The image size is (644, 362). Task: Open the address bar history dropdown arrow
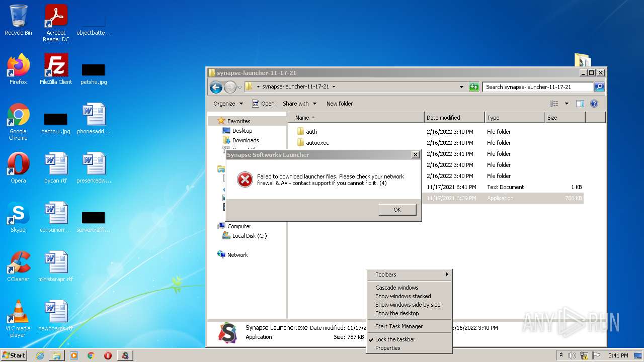pyautogui.click(x=461, y=87)
